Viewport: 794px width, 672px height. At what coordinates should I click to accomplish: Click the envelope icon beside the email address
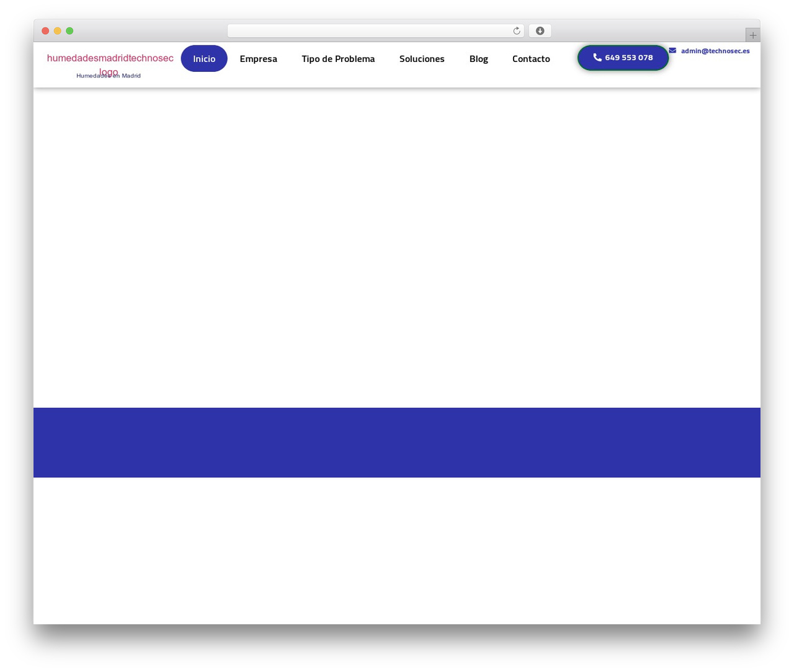[672, 51]
